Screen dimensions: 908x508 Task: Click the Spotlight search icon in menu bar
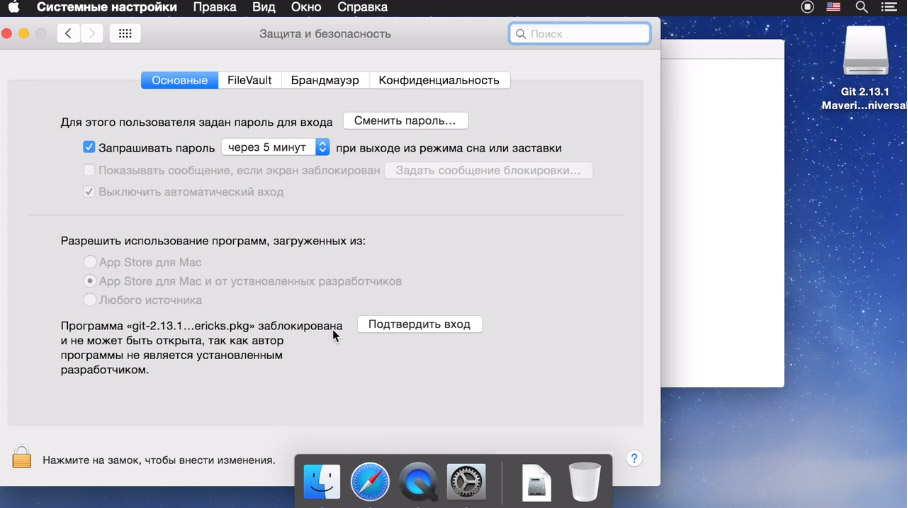tap(861, 8)
